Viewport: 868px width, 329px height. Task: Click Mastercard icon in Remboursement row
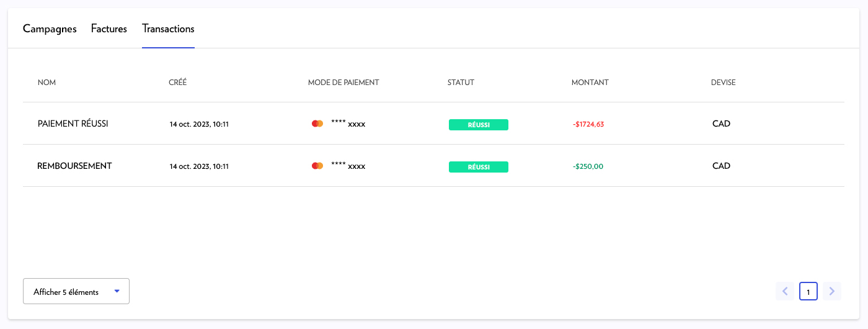(x=317, y=166)
